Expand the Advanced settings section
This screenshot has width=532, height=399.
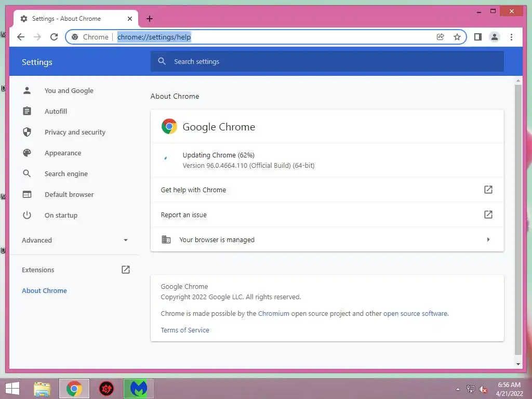[x=74, y=240]
